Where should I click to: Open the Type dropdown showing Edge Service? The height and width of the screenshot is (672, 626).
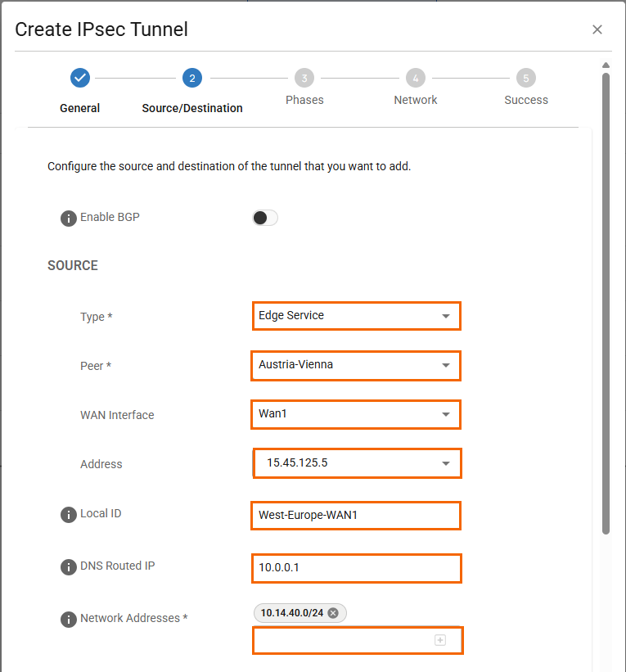pyautogui.click(x=356, y=316)
